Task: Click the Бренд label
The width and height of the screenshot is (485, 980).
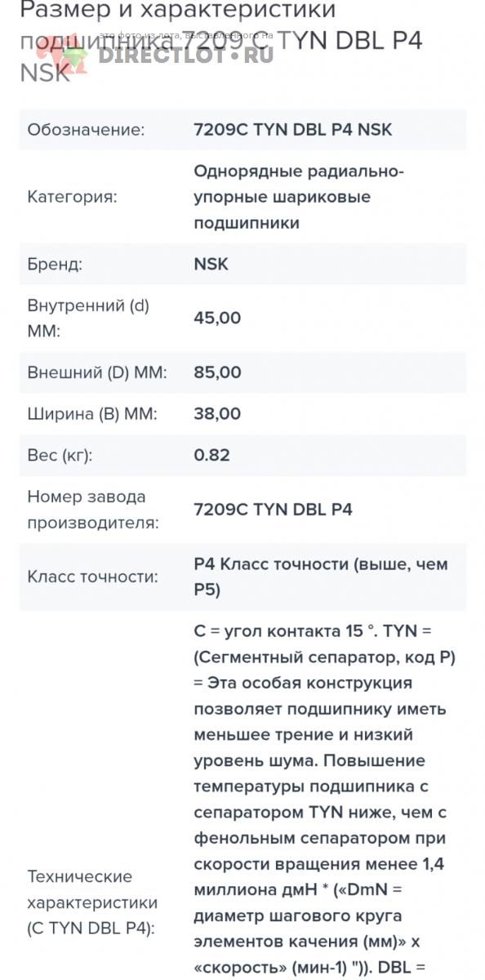Action: 55,265
